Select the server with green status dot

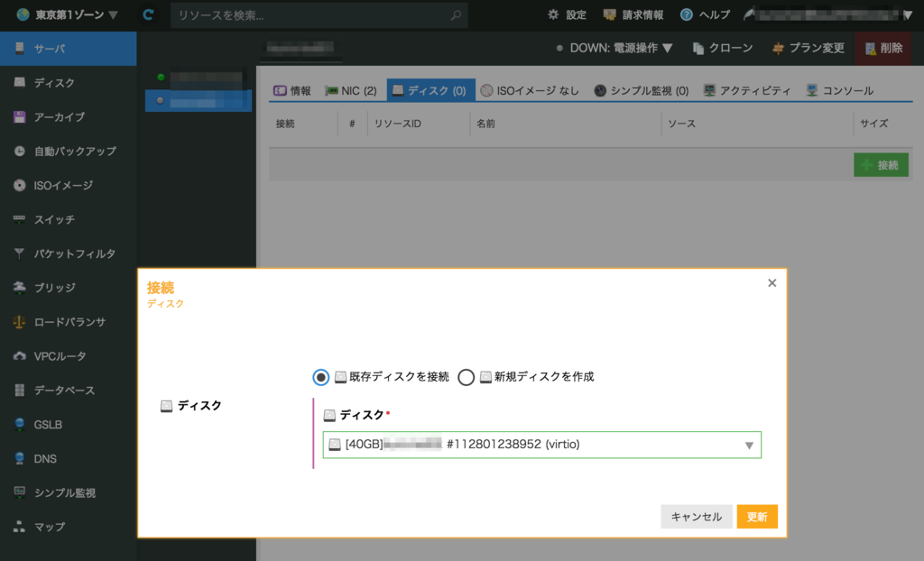pos(199,78)
